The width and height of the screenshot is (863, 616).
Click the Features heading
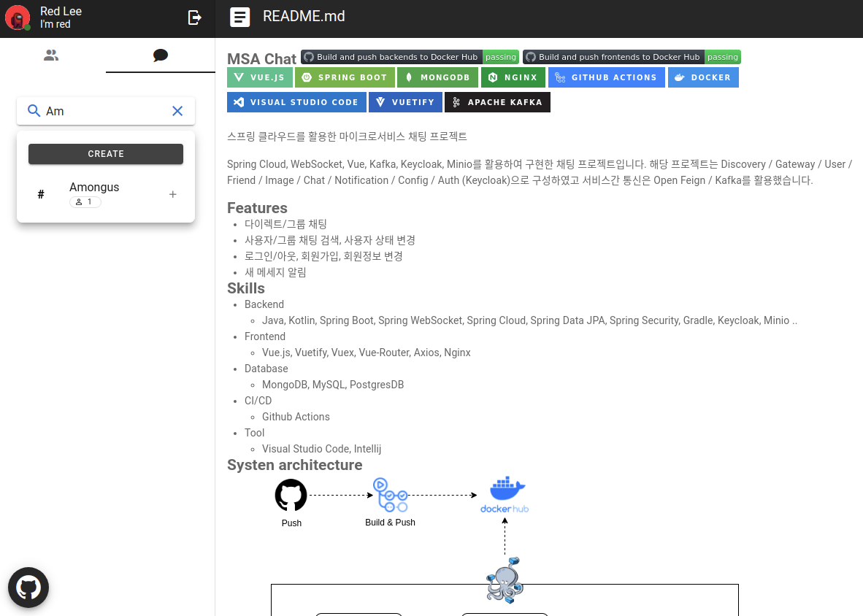click(x=257, y=208)
